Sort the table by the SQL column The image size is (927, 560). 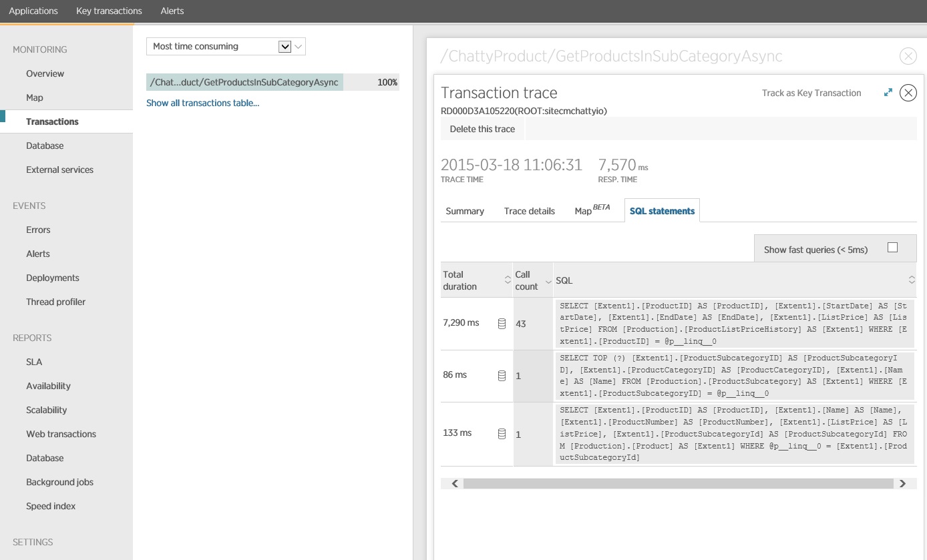[x=912, y=280]
